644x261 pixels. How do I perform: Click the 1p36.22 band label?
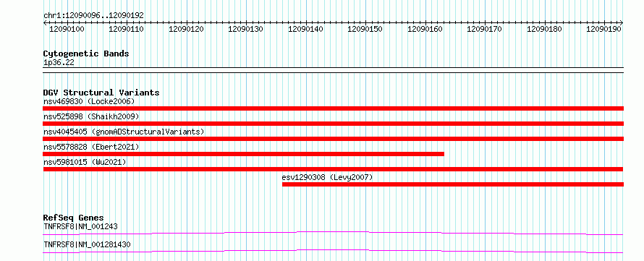(x=59, y=63)
